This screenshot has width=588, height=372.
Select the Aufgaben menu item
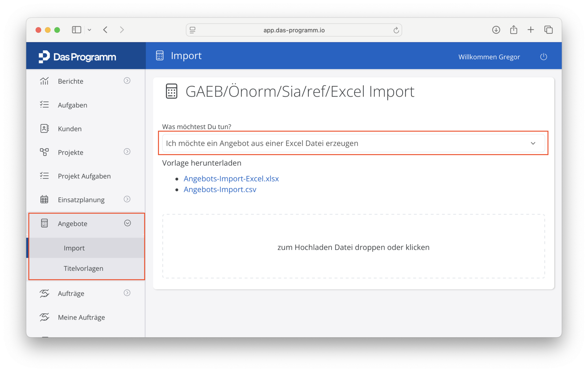pos(73,105)
